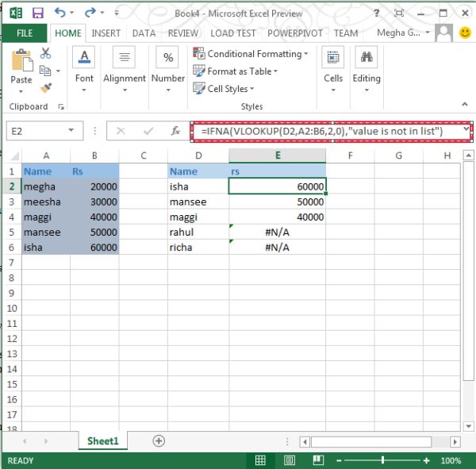This screenshot has width=476, height=469.
Task: Switch to the TEAM tab
Action: point(346,33)
